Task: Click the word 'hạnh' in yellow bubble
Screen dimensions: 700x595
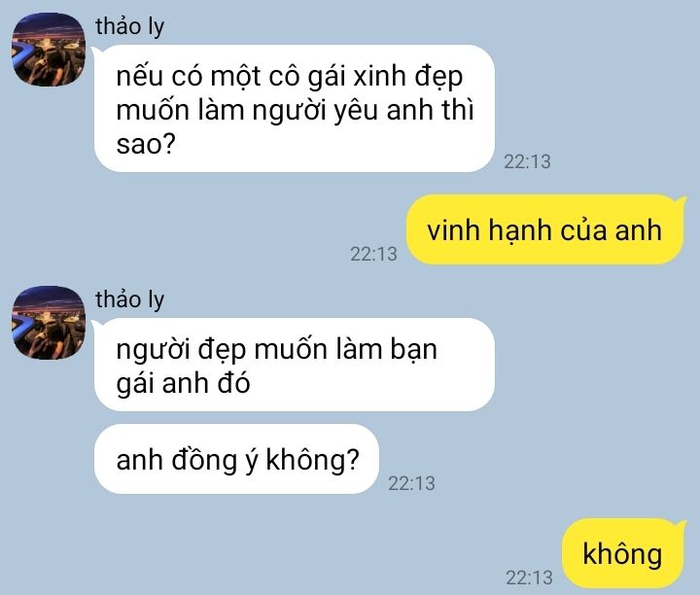Action: [519, 230]
